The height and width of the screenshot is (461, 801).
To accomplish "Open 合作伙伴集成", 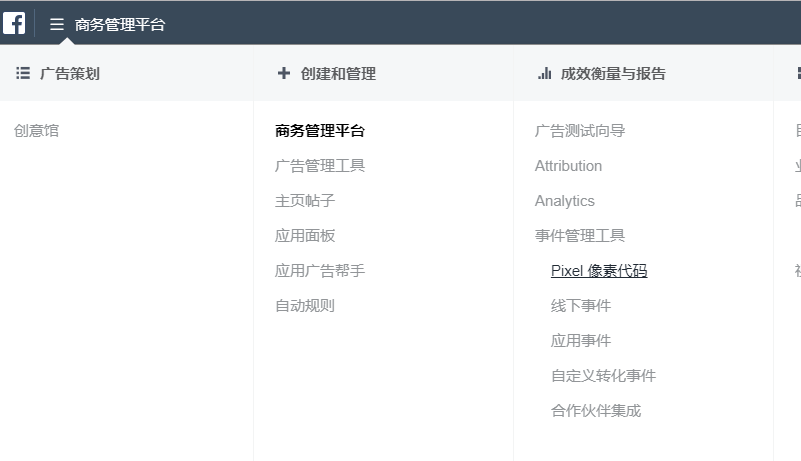I will pos(596,410).
